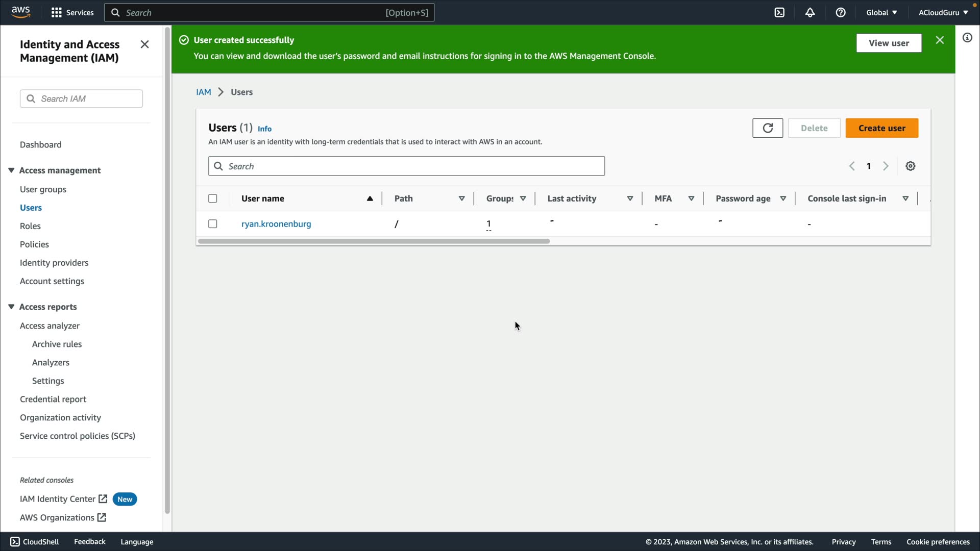Click the Create user button

pos(881,128)
